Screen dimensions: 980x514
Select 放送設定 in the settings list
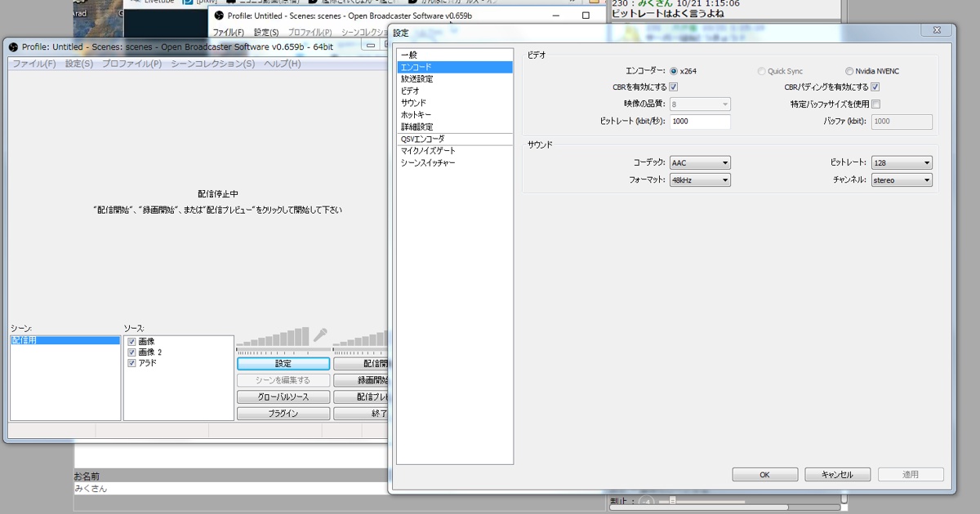pyautogui.click(x=455, y=79)
